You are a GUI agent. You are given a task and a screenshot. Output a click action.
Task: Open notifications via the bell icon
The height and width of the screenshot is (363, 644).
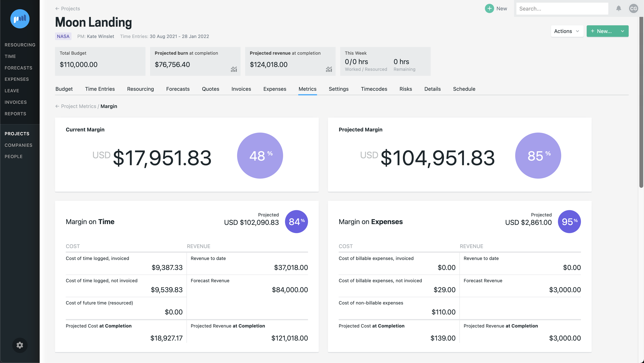coord(619,8)
